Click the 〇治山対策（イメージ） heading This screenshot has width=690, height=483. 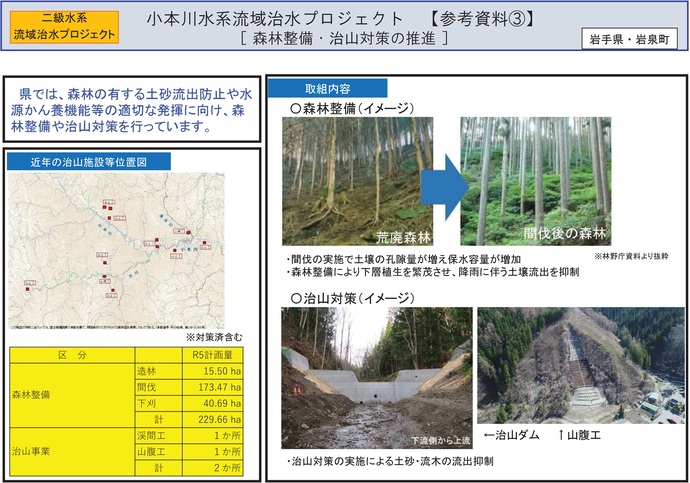[346, 297]
